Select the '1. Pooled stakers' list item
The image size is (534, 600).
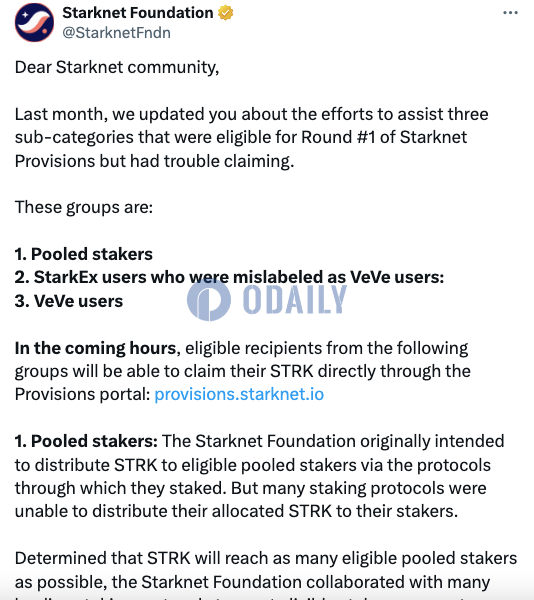[84, 254]
